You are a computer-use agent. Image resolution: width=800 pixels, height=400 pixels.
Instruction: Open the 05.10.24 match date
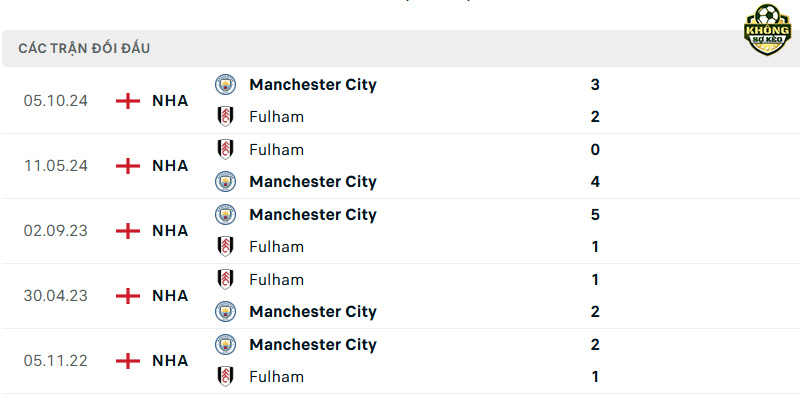56,101
